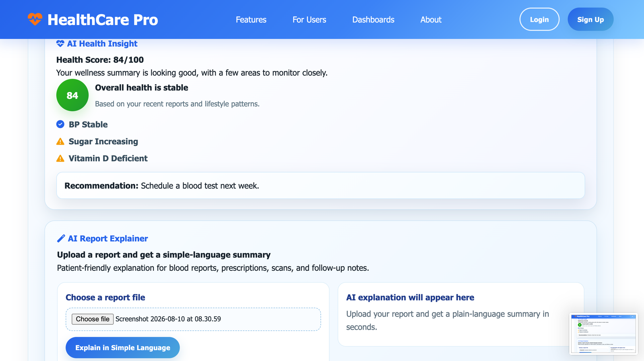This screenshot has width=644, height=361.
Task: Click the Vitamin D Deficient label
Action: point(108,158)
